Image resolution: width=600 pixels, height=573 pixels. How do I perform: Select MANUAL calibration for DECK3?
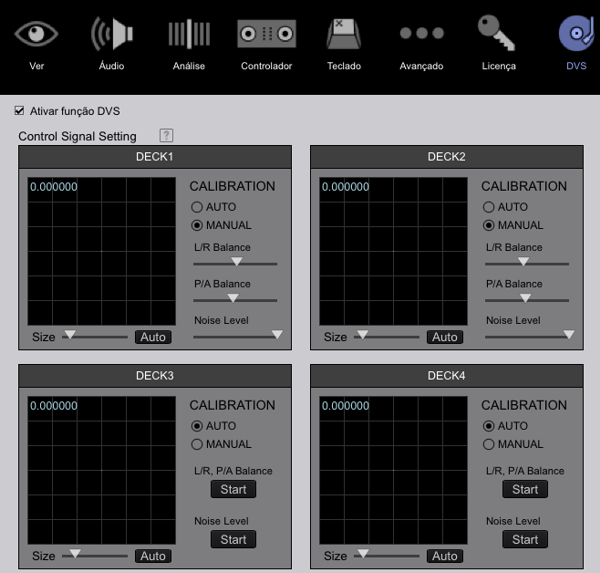(197, 444)
